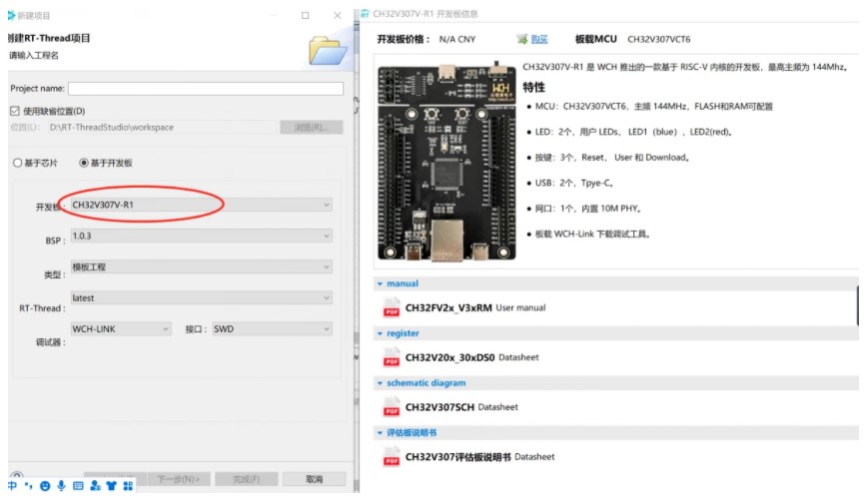Viewport: 868px width, 499px height.
Task: Collapse the manual section
Action: [380, 283]
